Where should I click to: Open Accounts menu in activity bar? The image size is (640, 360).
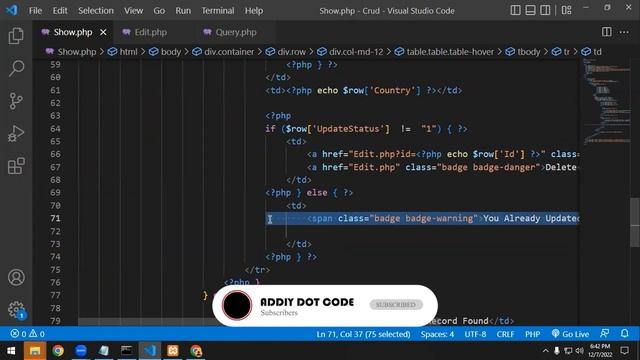16,278
